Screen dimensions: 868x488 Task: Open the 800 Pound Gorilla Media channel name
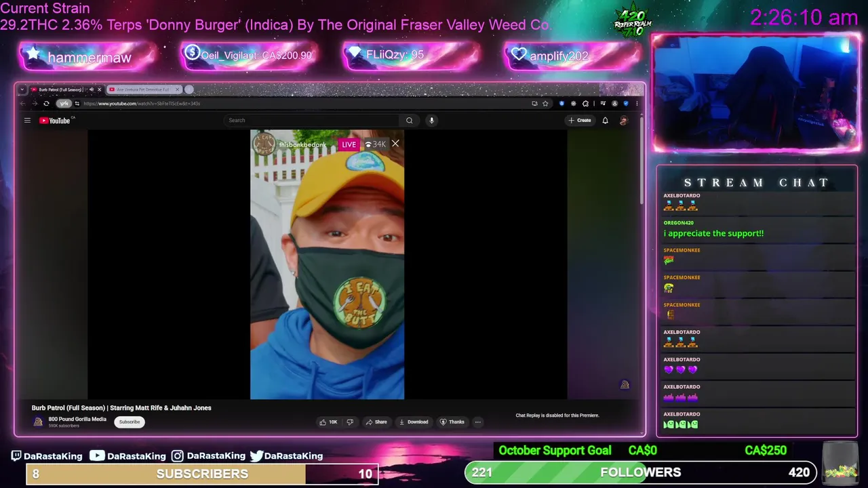[77, 419]
